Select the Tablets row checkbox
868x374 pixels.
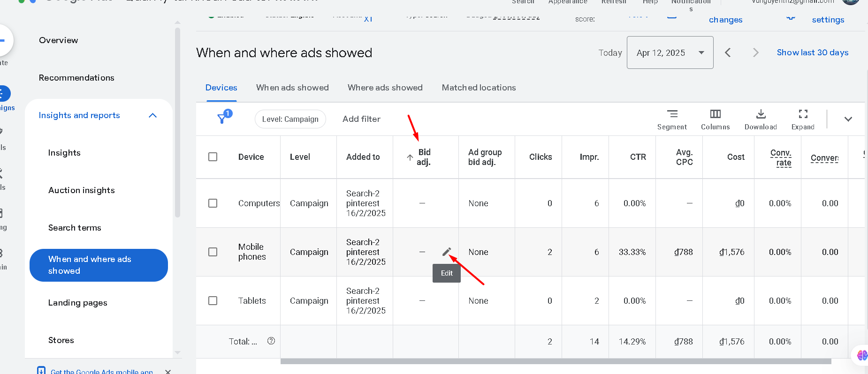click(213, 300)
